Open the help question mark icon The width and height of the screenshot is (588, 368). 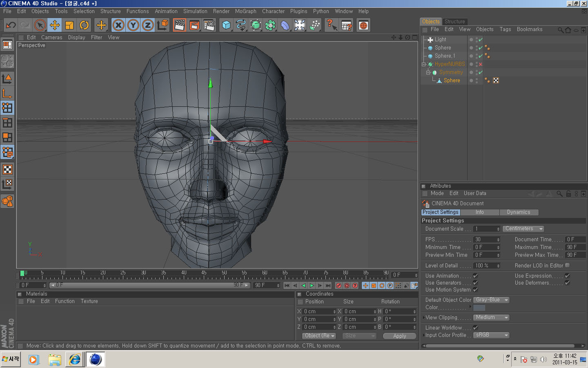332,25
